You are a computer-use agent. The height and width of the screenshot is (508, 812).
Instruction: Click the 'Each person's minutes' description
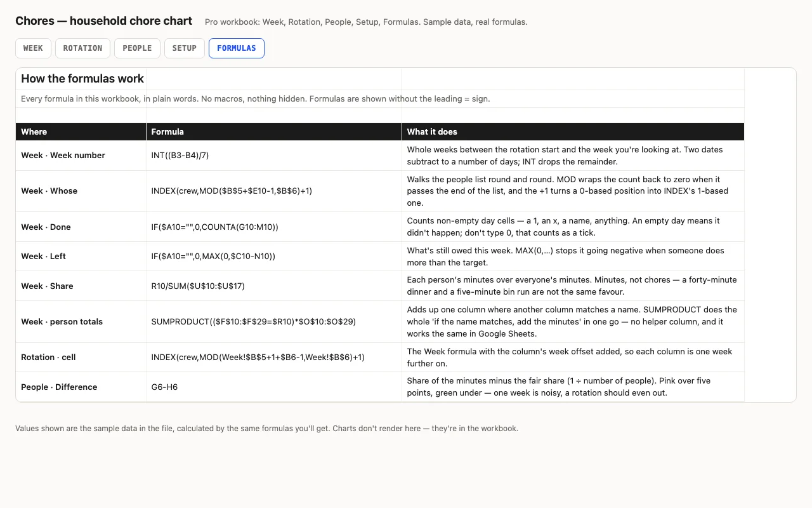coord(572,286)
